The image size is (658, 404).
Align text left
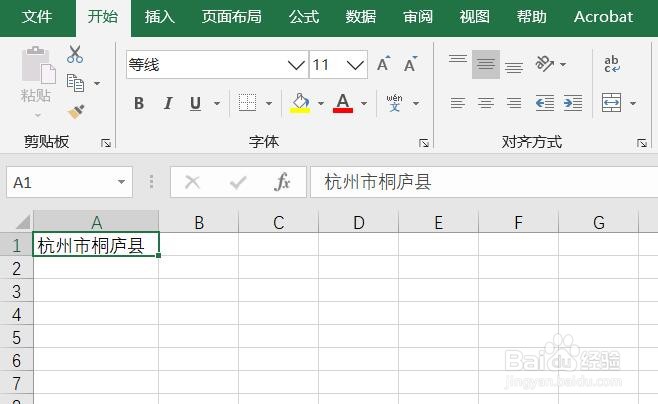457,103
